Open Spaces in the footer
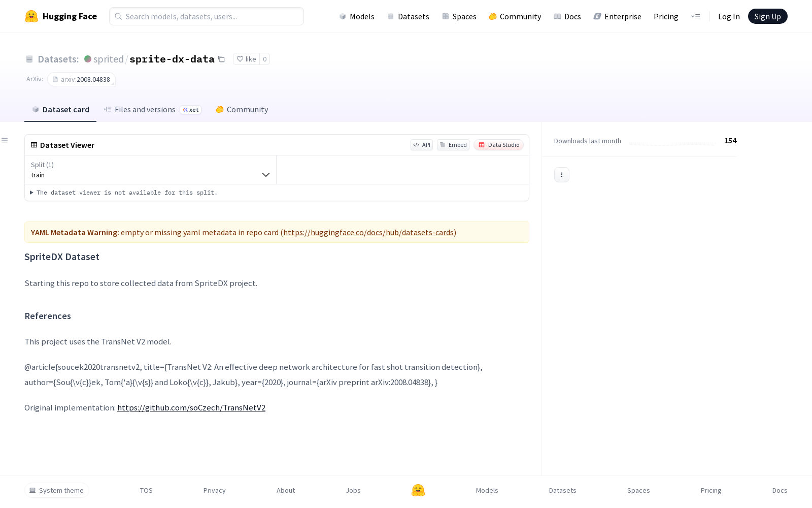The image size is (812, 508). pyautogui.click(x=638, y=490)
